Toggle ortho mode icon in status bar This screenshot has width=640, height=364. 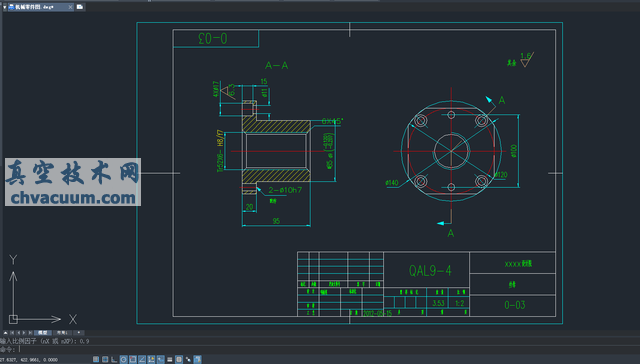(114, 360)
